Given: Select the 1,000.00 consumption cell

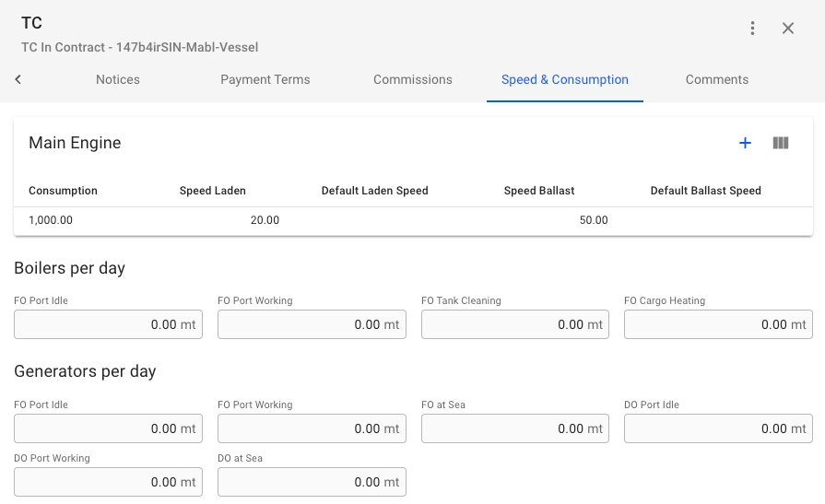Looking at the screenshot, I should (x=52, y=220).
